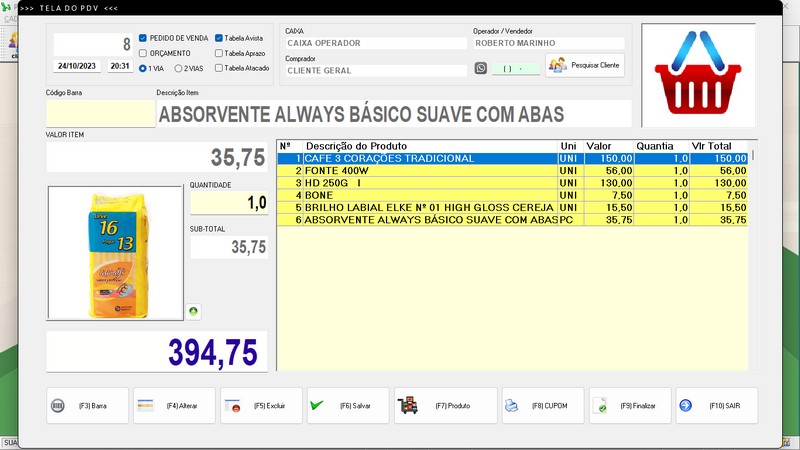800x450 pixels.
Task: Click the time field 20:31
Action: point(120,66)
